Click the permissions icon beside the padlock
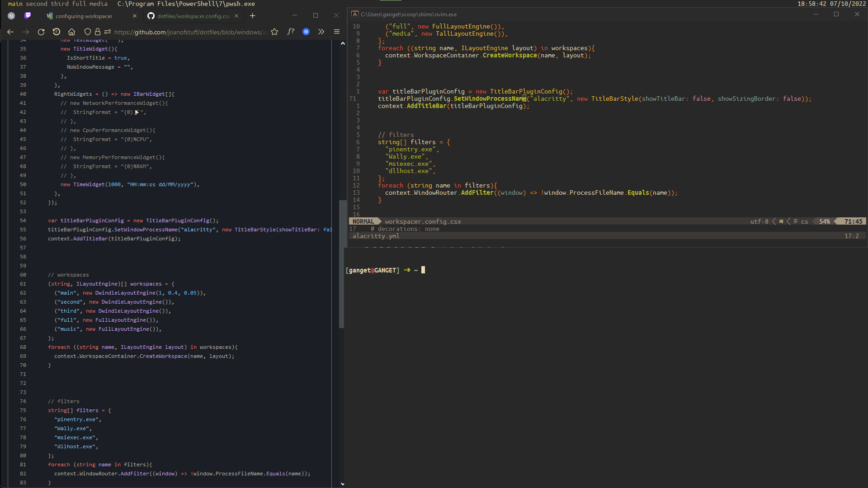Viewport: 868px width, 488px height. 107,32
